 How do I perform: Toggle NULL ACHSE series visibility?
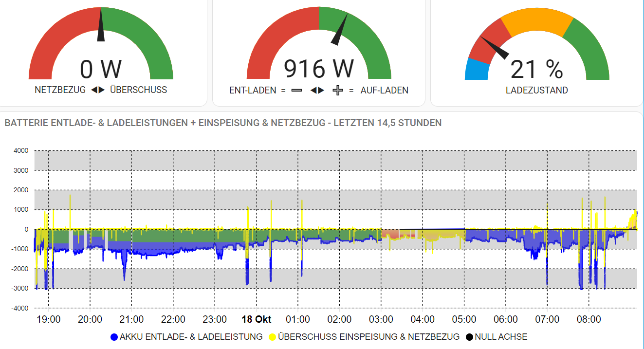[x=497, y=337]
